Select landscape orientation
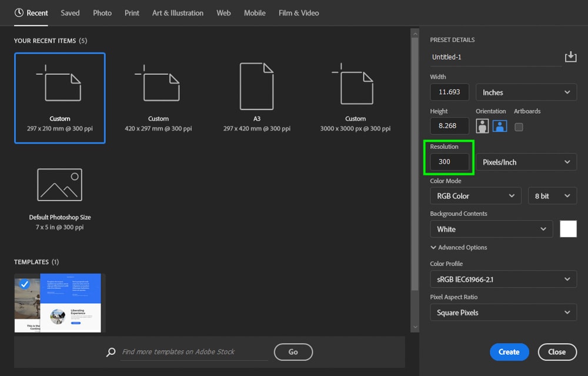Viewport: 588px width, 376px height. point(499,126)
